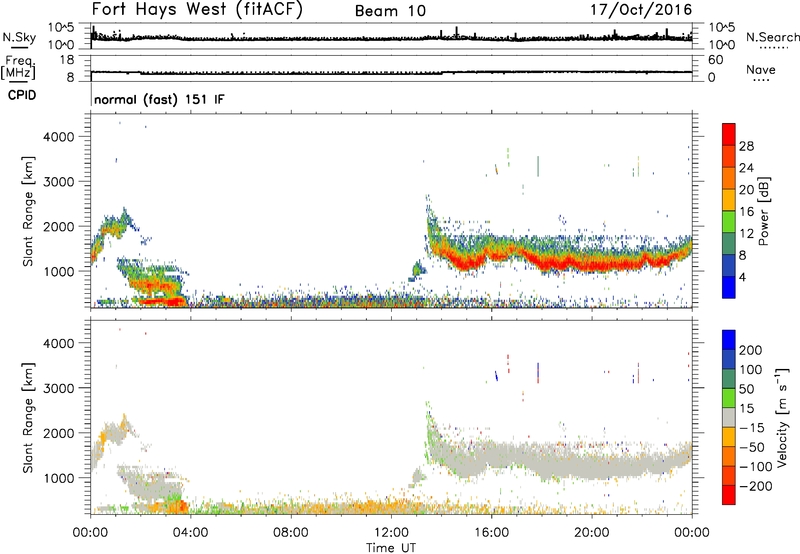Select the "18" frequency tick label
800x554 pixels.
(x=66, y=60)
